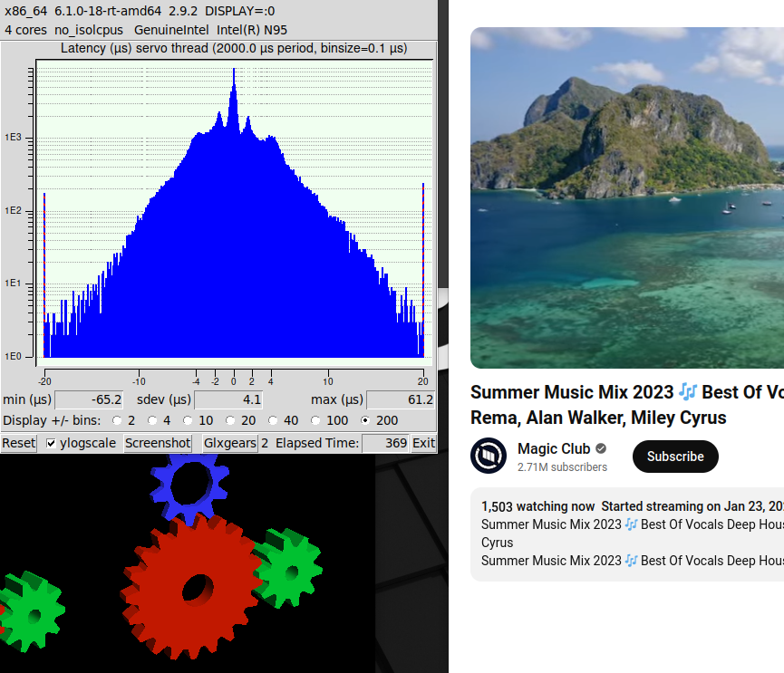Click the 2.71M subscribers text
784x673 pixels.
pyautogui.click(x=562, y=467)
